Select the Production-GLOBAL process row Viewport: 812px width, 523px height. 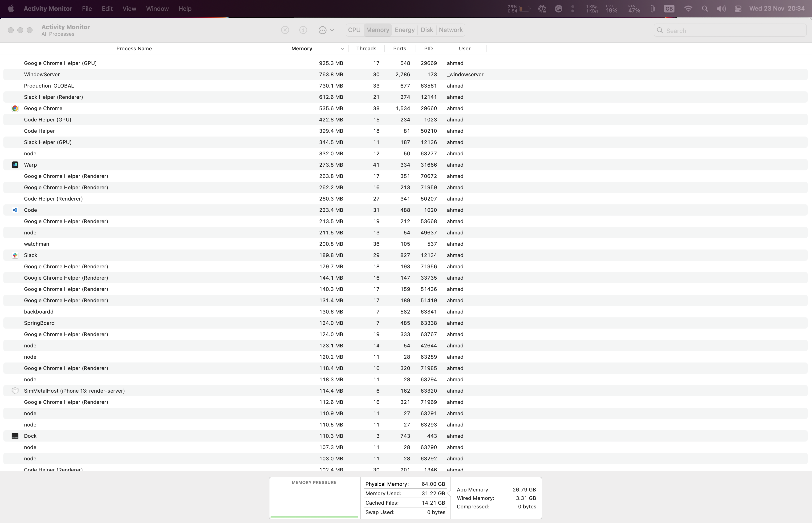coord(405,86)
